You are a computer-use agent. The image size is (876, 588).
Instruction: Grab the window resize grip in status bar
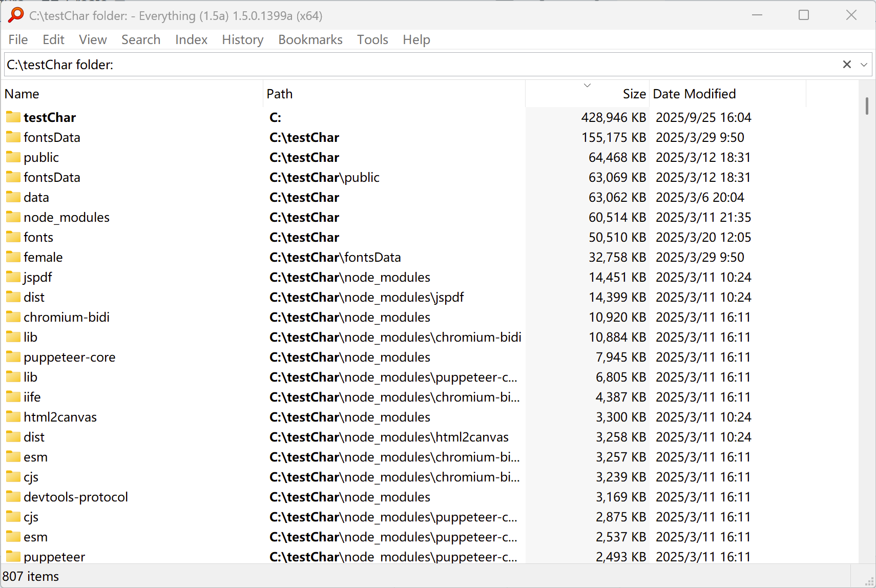[869, 581]
